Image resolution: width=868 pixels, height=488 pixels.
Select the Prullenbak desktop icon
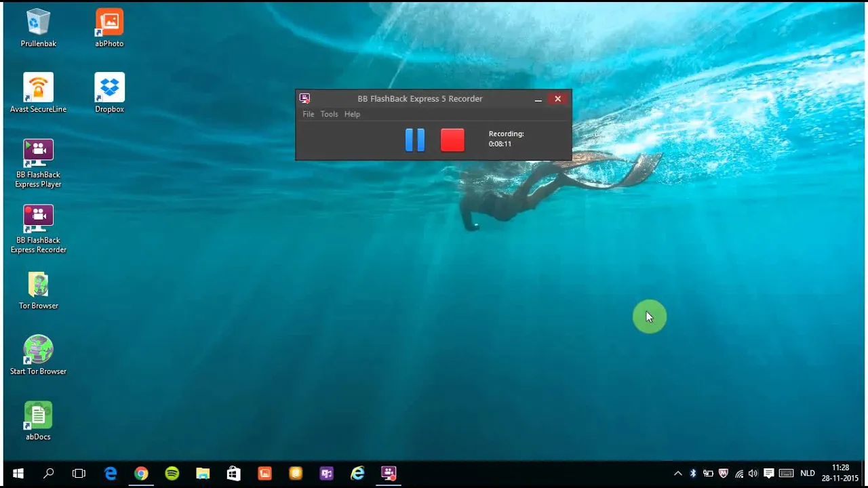pos(38,28)
